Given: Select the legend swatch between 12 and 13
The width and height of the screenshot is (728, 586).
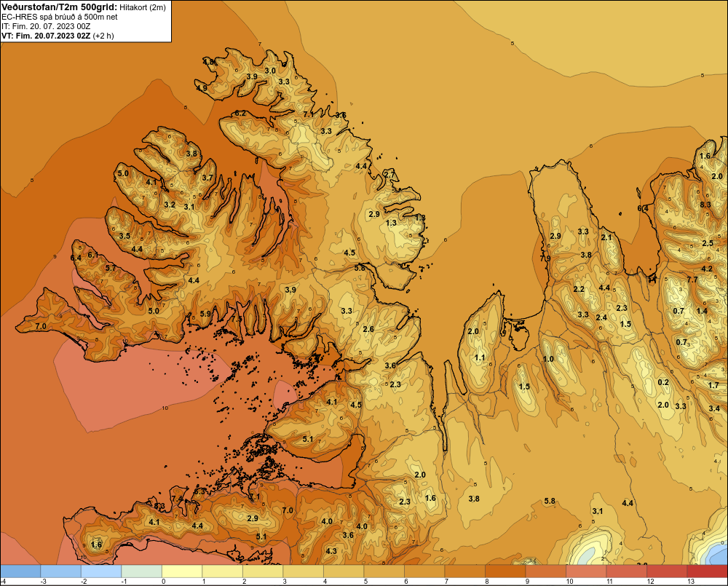Looking at the screenshot, I should (x=667, y=571).
